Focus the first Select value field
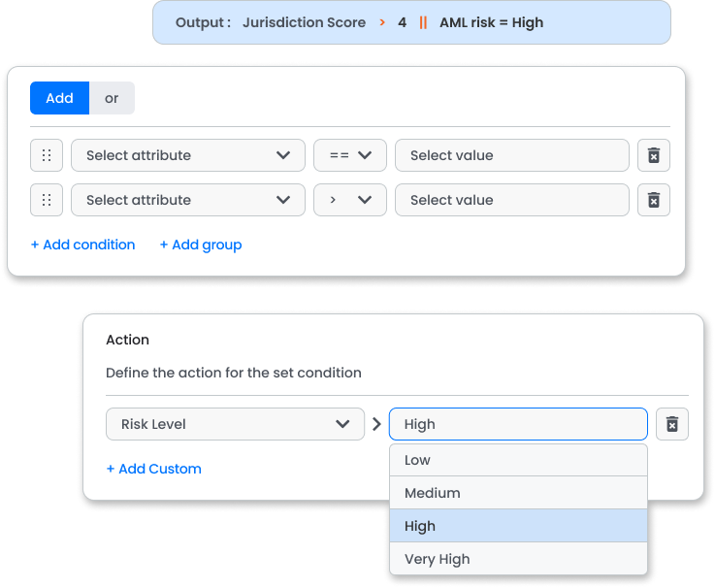The image size is (715, 588). (511, 155)
